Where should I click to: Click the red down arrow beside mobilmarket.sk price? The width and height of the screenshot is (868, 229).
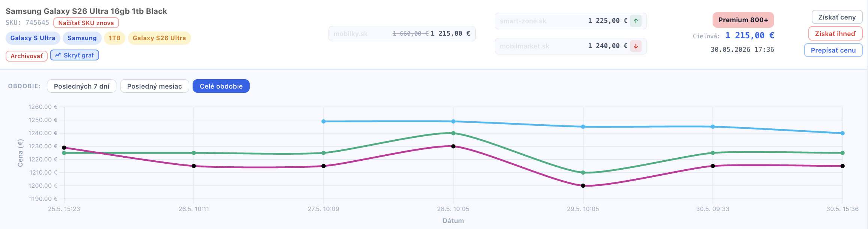[x=636, y=46]
